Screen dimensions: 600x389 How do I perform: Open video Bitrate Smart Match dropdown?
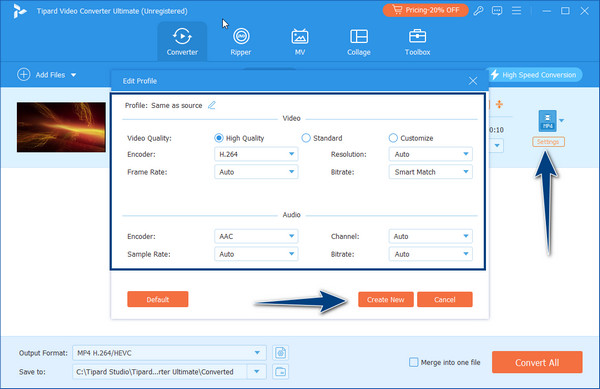point(430,172)
